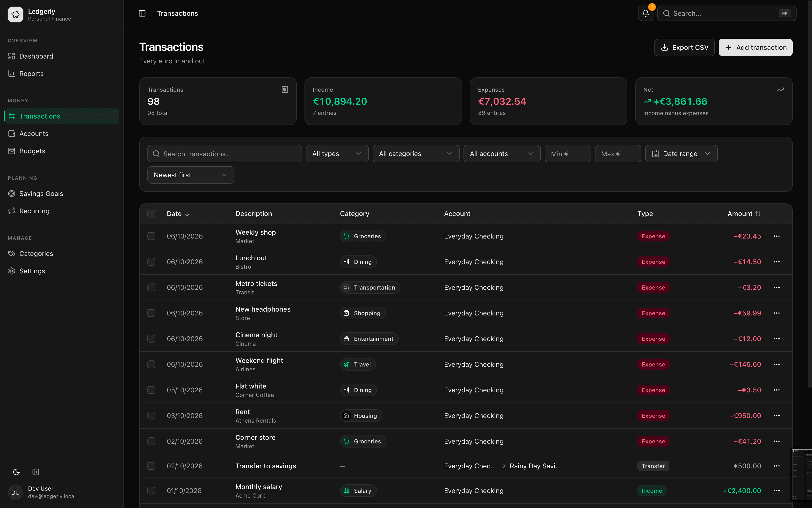Click the receipt icon in Transactions card
The width and height of the screenshot is (812, 508).
pyautogui.click(x=284, y=89)
